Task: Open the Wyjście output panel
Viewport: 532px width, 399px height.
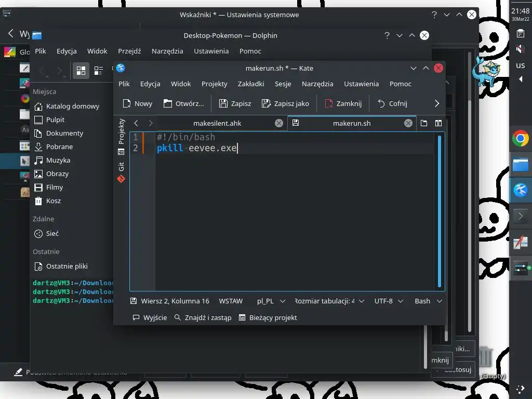Action: [150, 317]
